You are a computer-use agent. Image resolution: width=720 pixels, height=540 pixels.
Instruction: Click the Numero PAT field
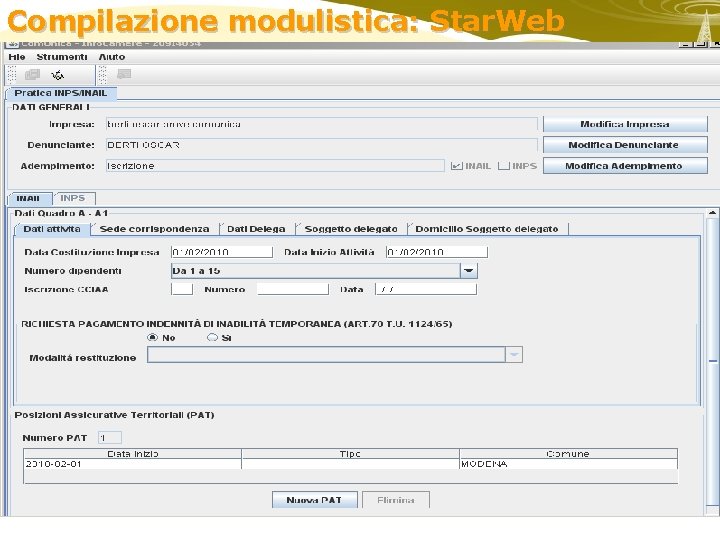pos(110,438)
